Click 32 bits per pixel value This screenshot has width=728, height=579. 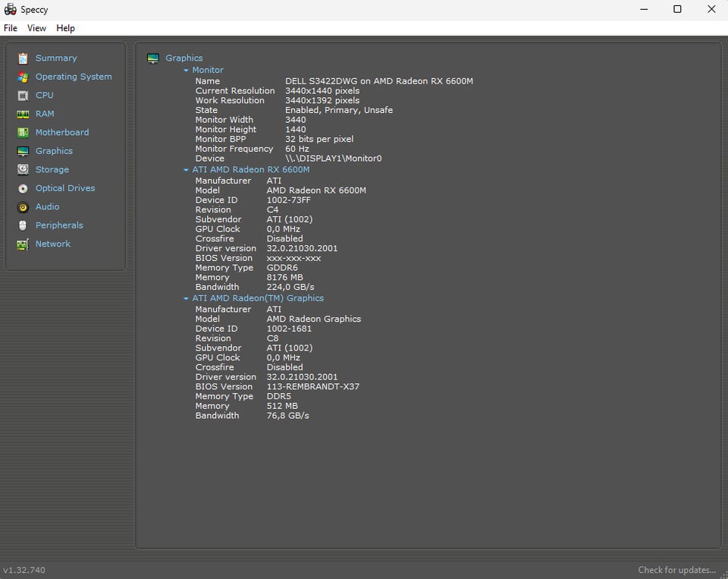[319, 139]
